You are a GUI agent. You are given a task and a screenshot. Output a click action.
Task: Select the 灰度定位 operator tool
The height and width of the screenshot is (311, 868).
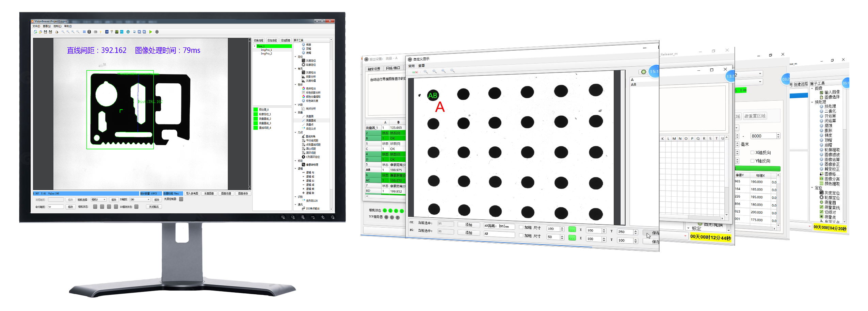pyautogui.click(x=310, y=61)
